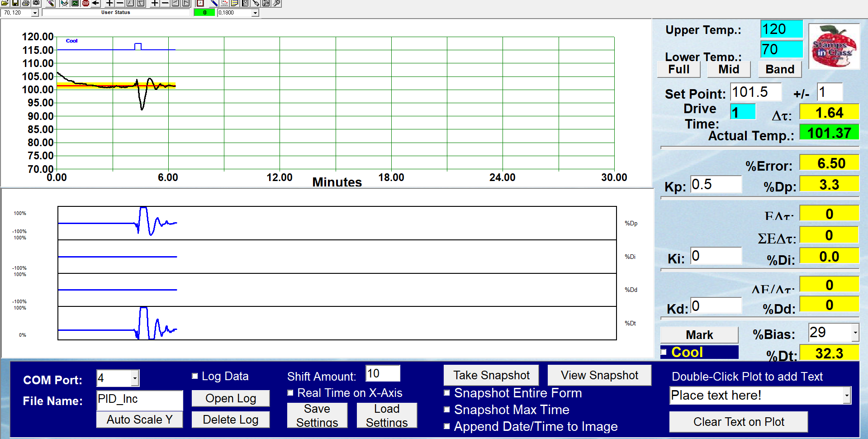Open the 70, 120 range dropdown
The height and width of the screenshot is (439, 868).
tap(35, 13)
